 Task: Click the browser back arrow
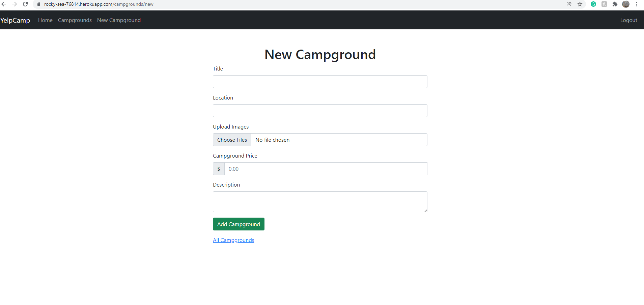tap(4, 4)
